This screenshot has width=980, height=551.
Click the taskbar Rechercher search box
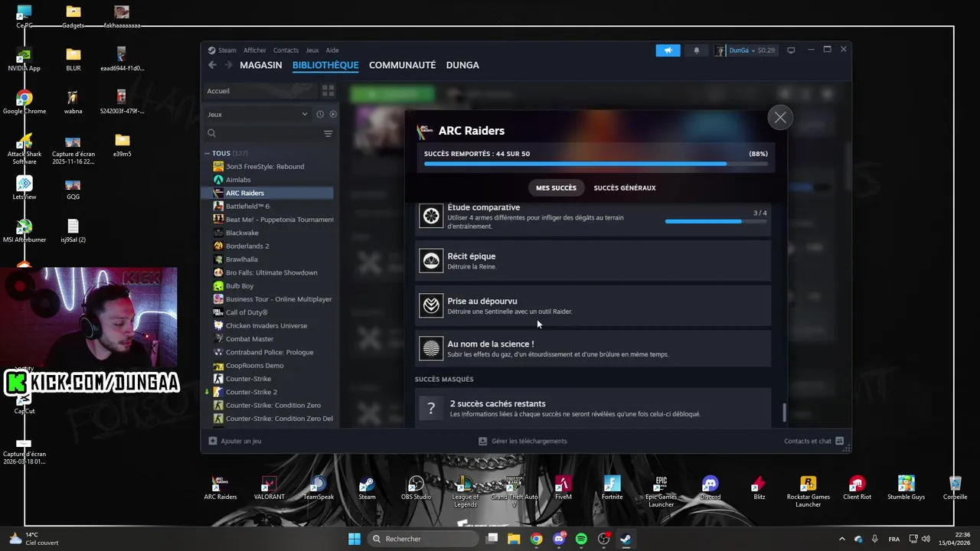(422, 539)
